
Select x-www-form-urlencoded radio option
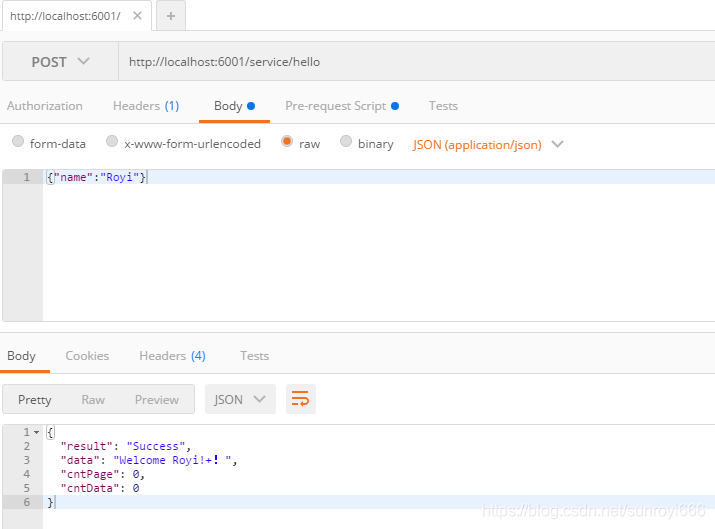click(x=112, y=141)
